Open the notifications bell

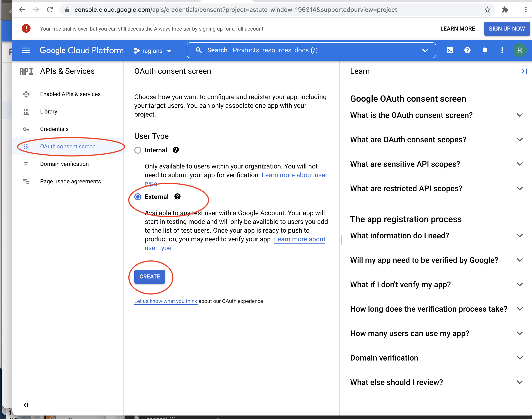coord(485,50)
